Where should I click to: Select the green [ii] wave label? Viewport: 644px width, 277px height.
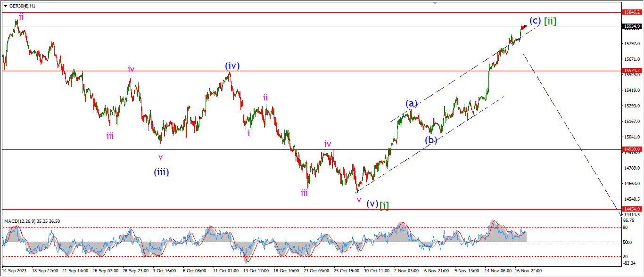pos(550,21)
